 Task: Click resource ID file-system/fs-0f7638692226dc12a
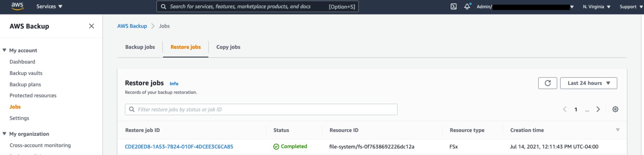pyautogui.click(x=372, y=147)
